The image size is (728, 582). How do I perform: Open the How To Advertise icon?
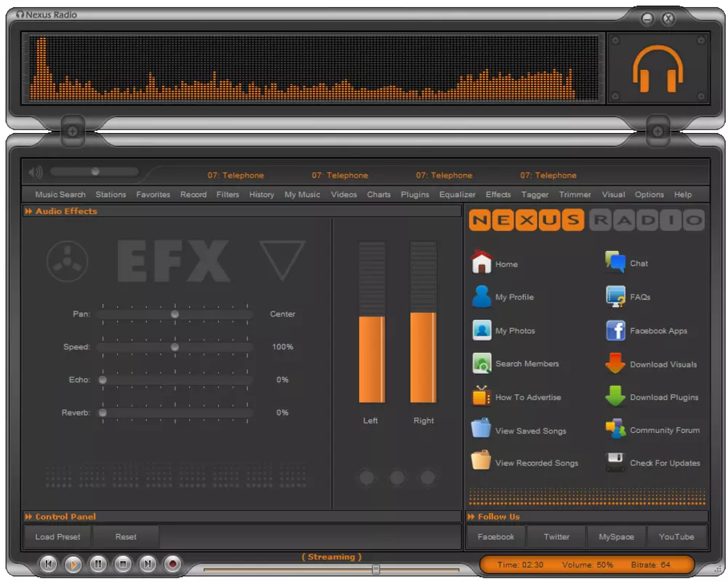pos(481,396)
